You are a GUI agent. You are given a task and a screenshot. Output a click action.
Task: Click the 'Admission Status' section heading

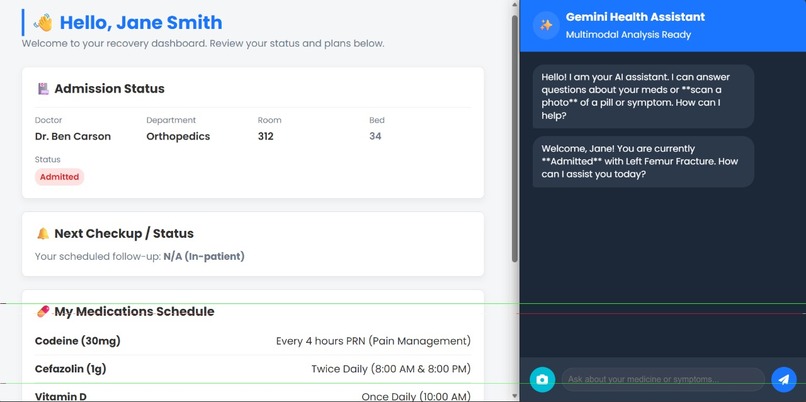tap(109, 89)
